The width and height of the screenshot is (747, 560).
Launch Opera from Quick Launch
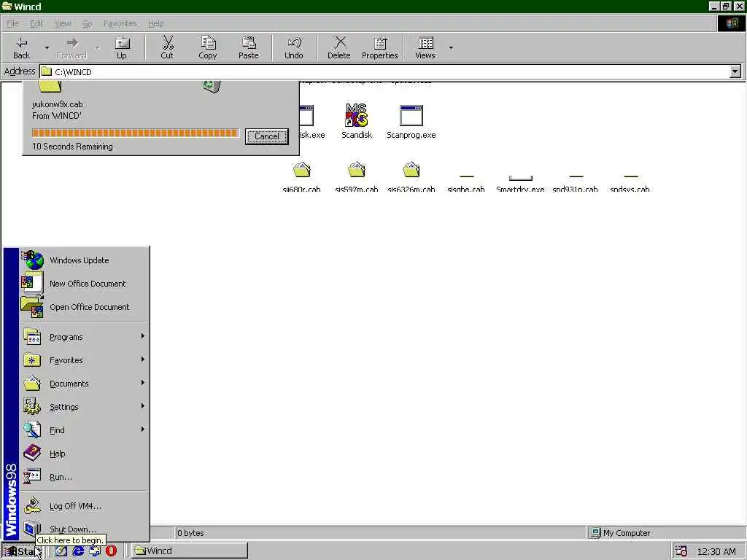click(111, 551)
